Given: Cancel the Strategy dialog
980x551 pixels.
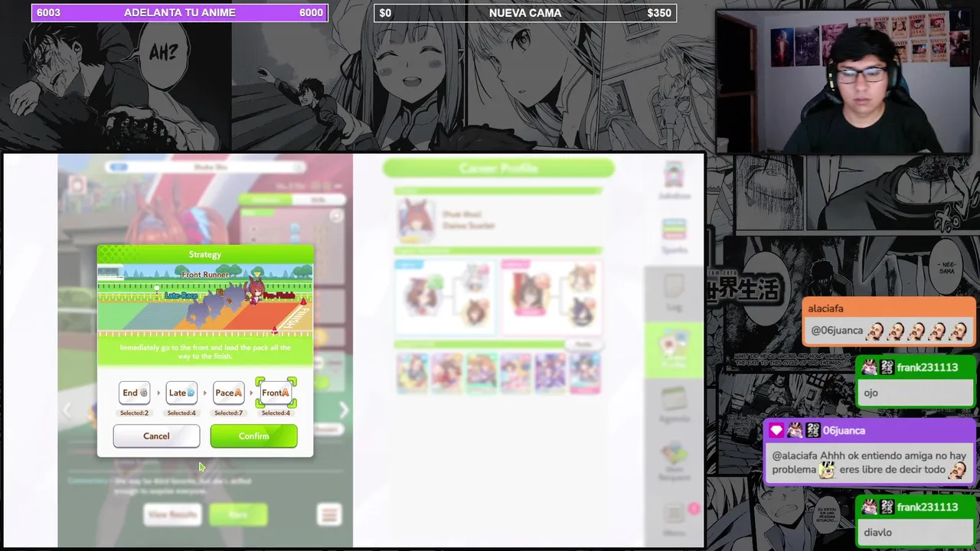Looking at the screenshot, I should pyautogui.click(x=156, y=436).
